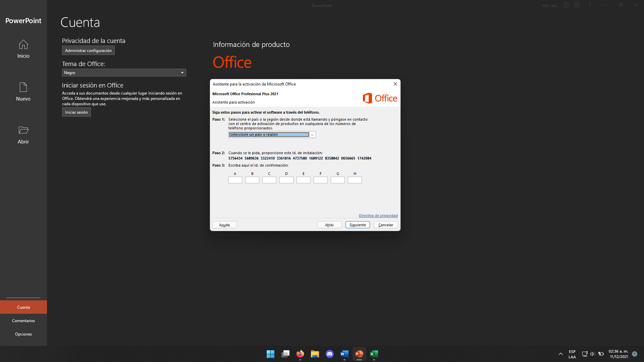Open the Opciones menu item
This screenshot has height=362, width=644.
(x=23, y=334)
